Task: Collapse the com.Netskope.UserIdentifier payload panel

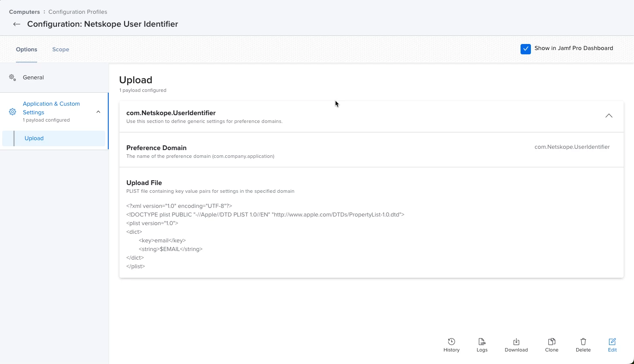Action: point(609,116)
